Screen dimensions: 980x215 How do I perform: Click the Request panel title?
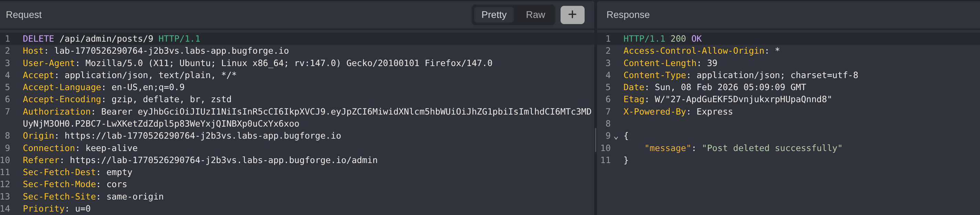pos(24,15)
